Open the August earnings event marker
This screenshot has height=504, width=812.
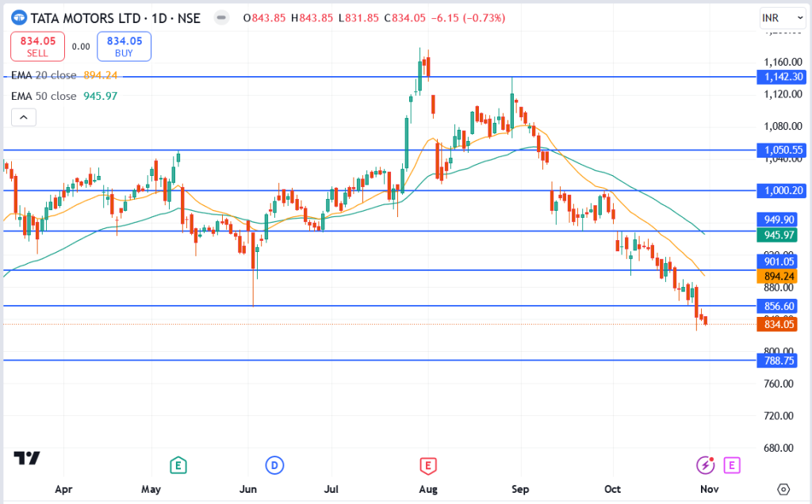click(428, 465)
